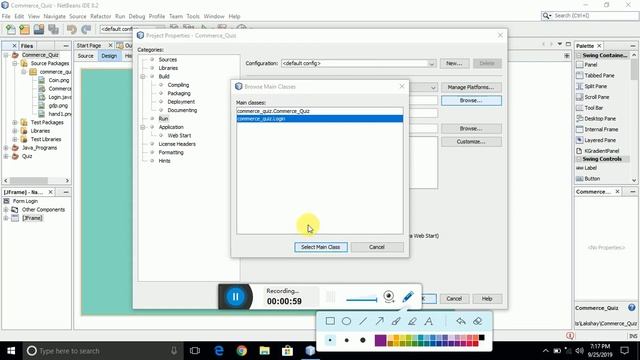
Task: Click the Open Project toolbar icon
Action: [39, 29]
